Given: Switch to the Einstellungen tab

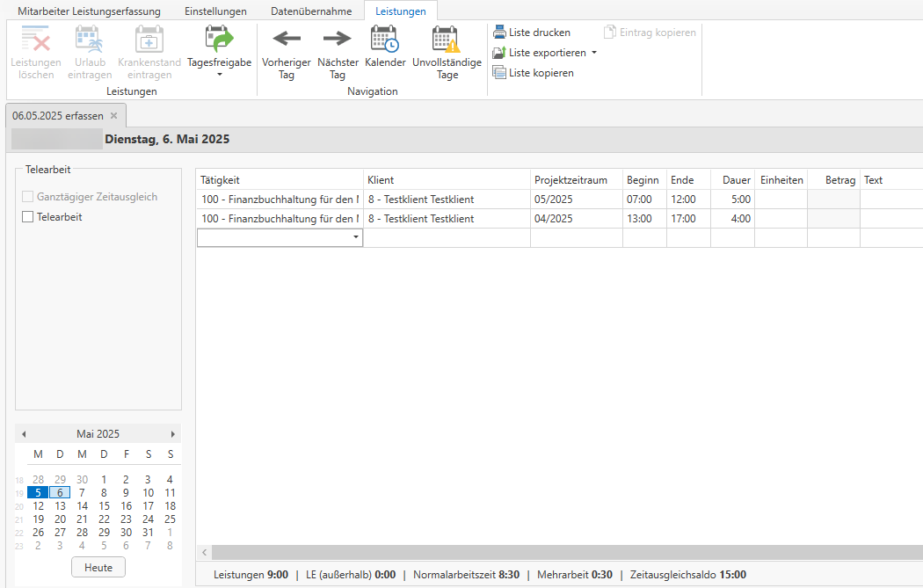Looking at the screenshot, I should 215,11.
